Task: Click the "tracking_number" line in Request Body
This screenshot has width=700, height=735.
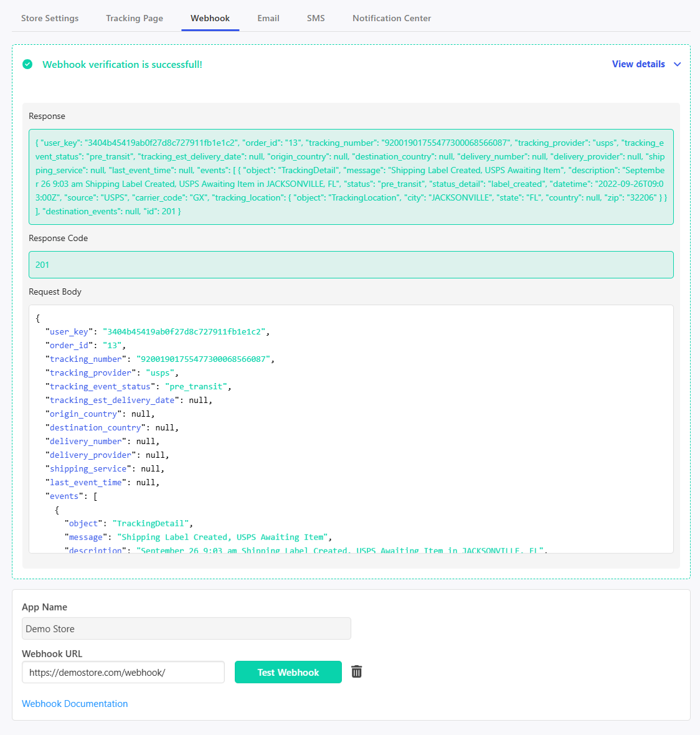Action: tap(160, 359)
